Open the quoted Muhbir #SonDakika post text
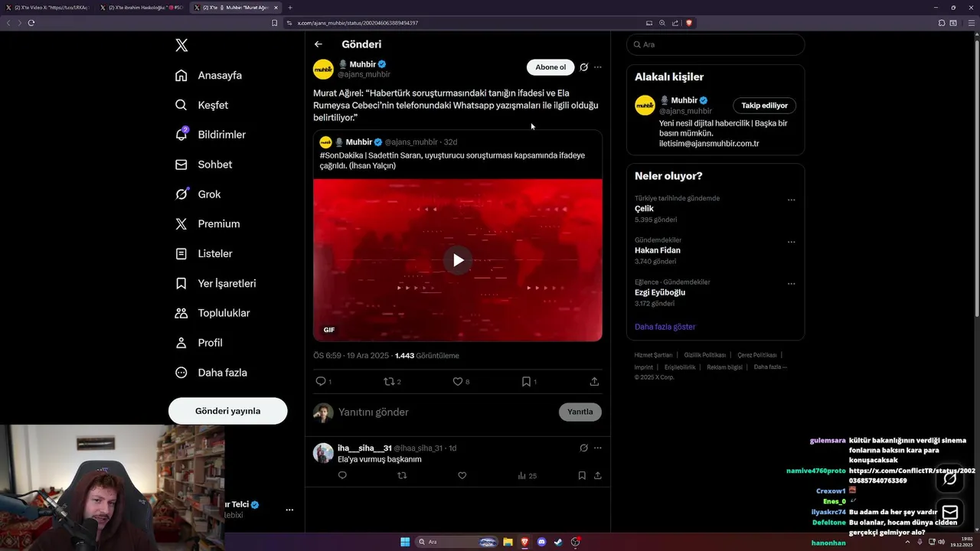This screenshot has width=980, height=551. pyautogui.click(x=452, y=160)
